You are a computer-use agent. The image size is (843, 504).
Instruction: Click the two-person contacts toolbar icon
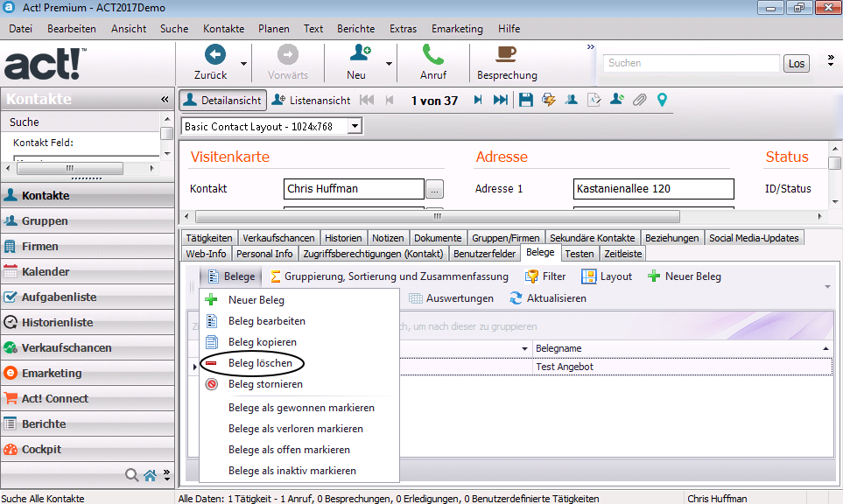(571, 100)
